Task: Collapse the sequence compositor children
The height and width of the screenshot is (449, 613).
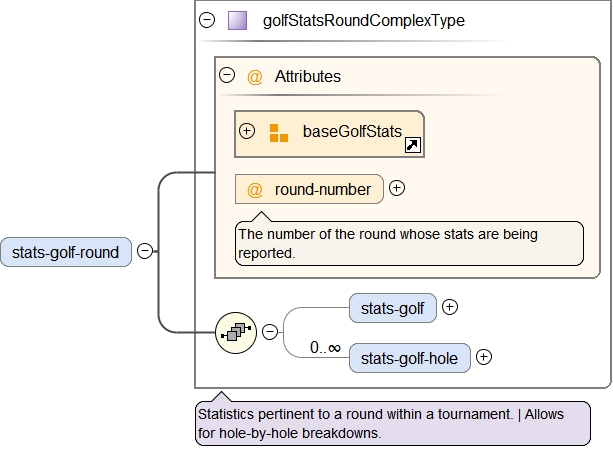Action: [269, 332]
